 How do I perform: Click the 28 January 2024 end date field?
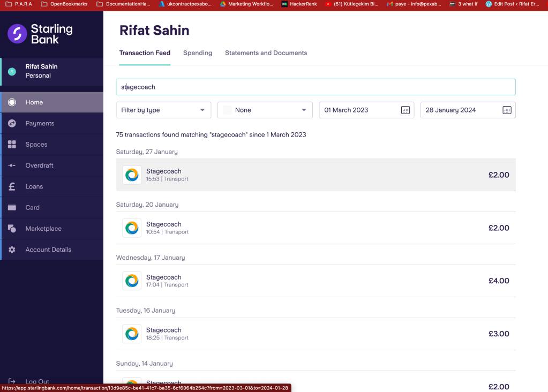click(x=468, y=110)
